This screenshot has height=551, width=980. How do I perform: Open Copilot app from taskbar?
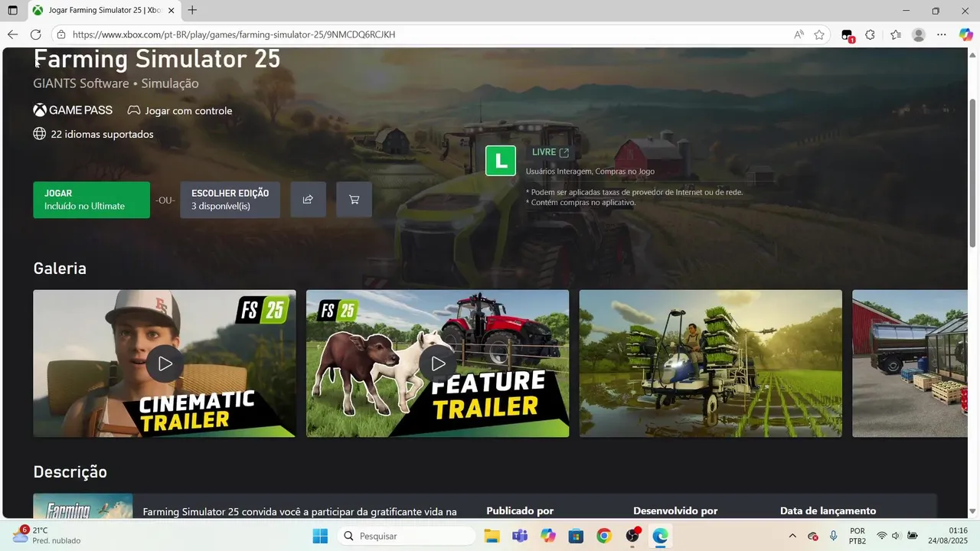[x=548, y=536]
